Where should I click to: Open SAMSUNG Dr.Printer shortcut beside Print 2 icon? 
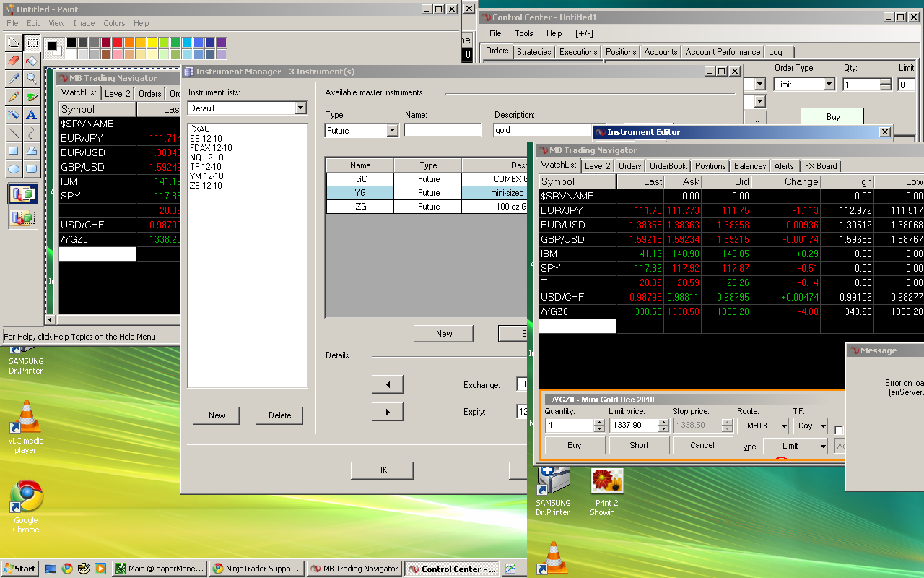pyautogui.click(x=553, y=491)
